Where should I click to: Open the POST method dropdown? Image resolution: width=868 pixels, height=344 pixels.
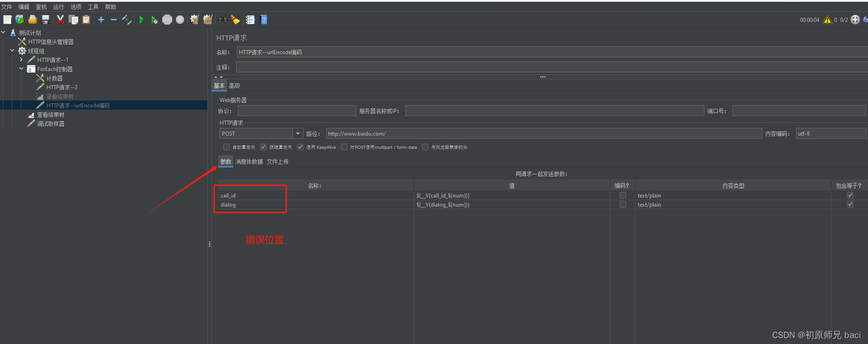[298, 133]
